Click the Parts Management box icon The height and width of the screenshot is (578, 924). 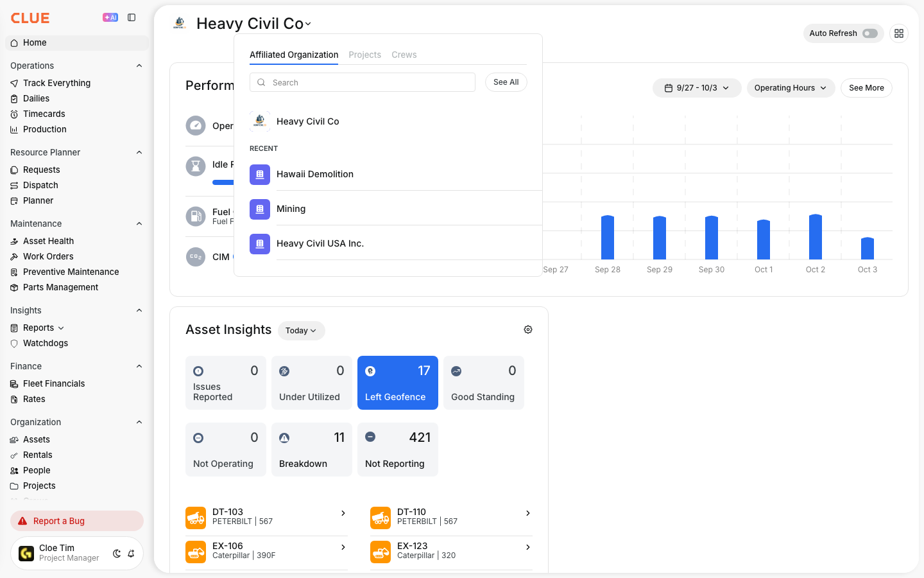14,287
